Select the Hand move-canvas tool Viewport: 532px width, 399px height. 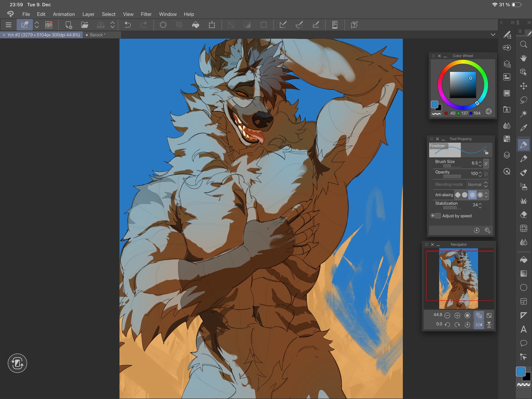(x=523, y=58)
